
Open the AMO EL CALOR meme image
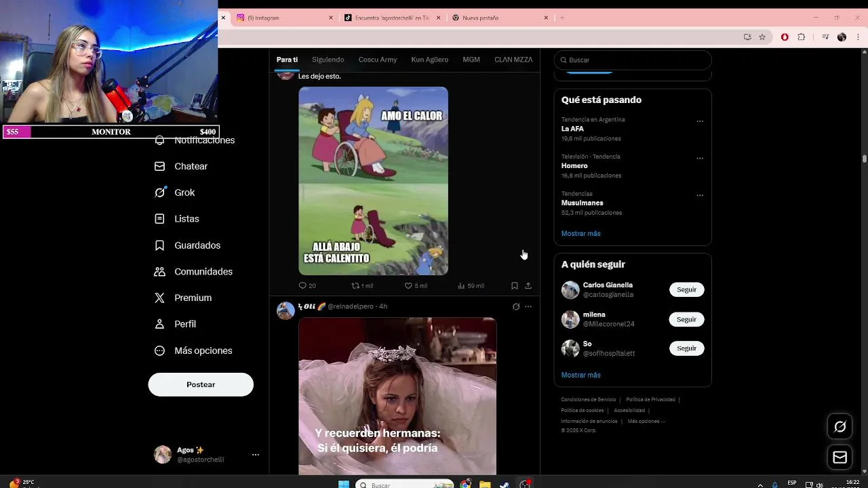[373, 181]
